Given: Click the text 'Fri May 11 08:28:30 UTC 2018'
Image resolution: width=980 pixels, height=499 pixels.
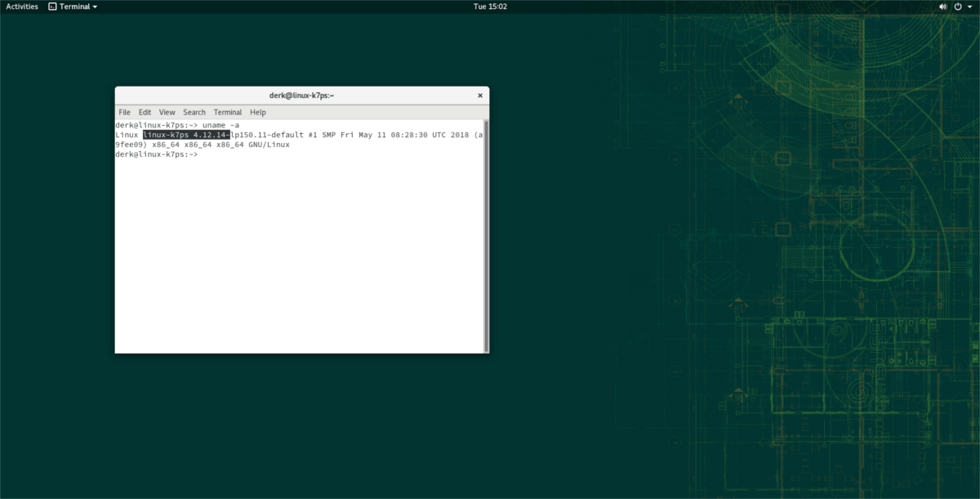Looking at the screenshot, I should coord(404,135).
